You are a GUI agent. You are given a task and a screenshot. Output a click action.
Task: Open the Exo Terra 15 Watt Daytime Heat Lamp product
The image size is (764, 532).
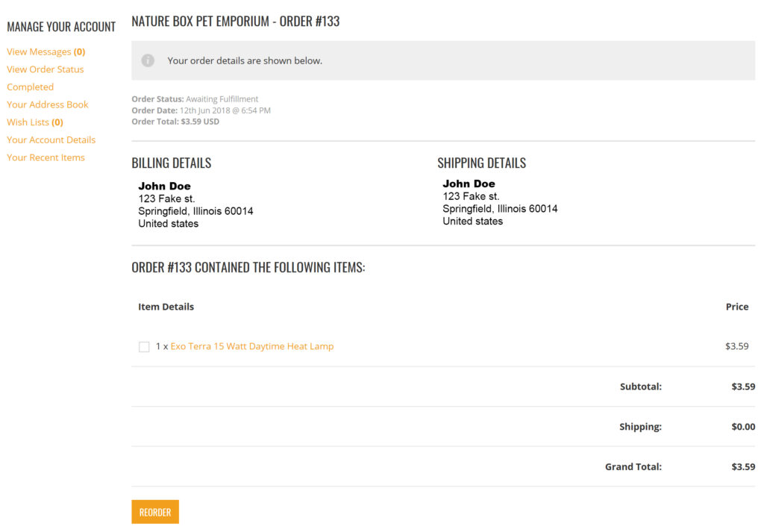pos(251,346)
